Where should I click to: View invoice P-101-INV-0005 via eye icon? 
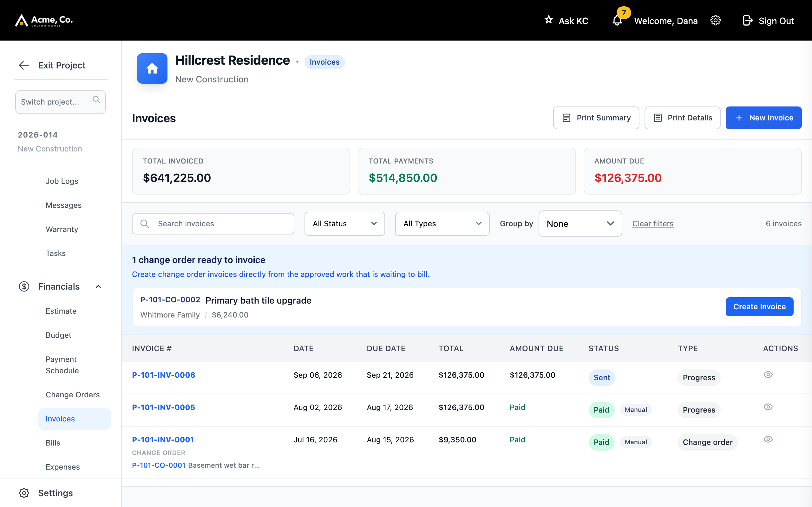(768, 407)
